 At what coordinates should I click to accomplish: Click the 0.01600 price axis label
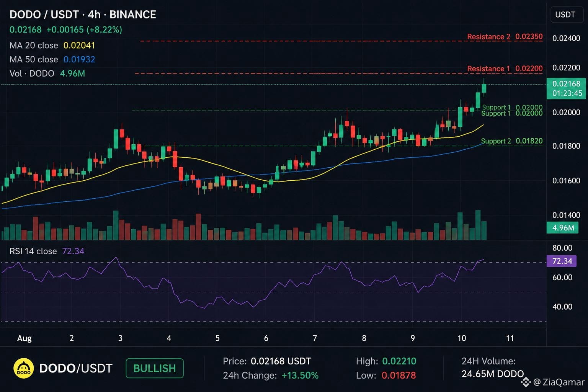tap(566, 181)
